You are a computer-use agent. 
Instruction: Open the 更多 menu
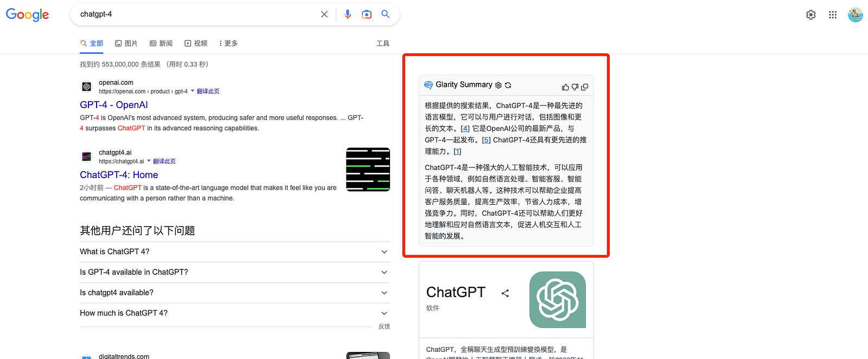click(228, 43)
